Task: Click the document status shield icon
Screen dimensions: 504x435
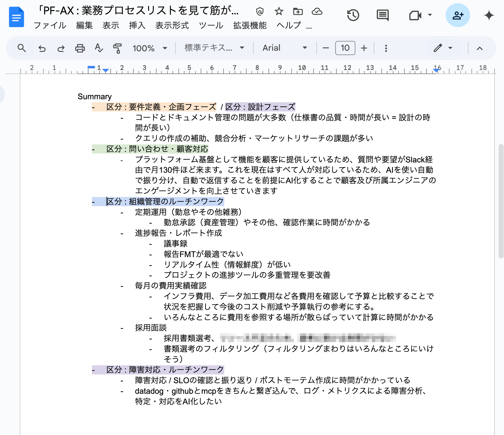Action: pyautogui.click(x=260, y=12)
